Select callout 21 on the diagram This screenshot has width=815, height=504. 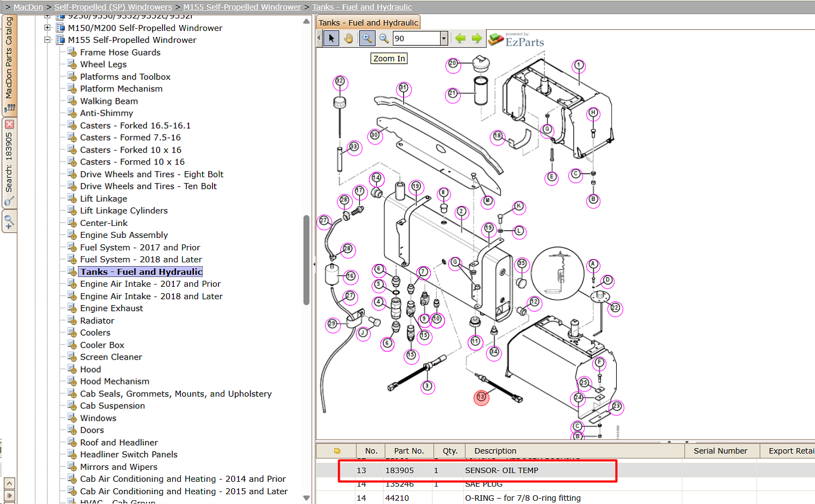(452, 93)
